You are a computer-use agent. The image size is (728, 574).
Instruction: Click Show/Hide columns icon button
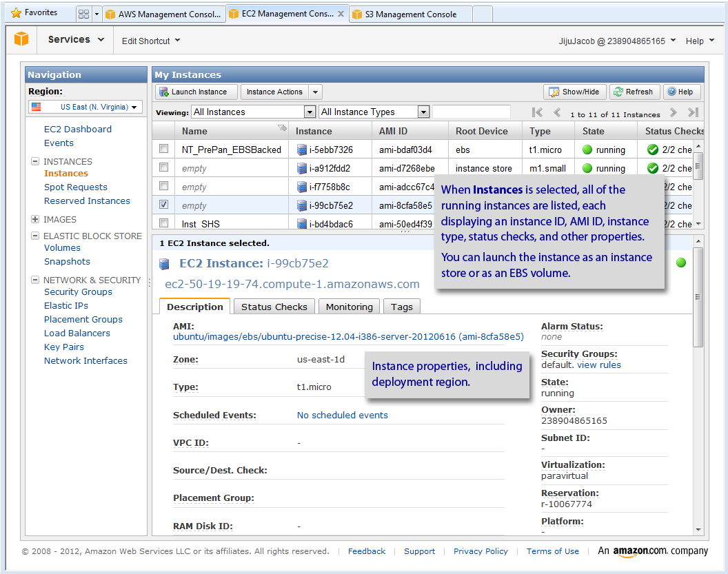554,92
